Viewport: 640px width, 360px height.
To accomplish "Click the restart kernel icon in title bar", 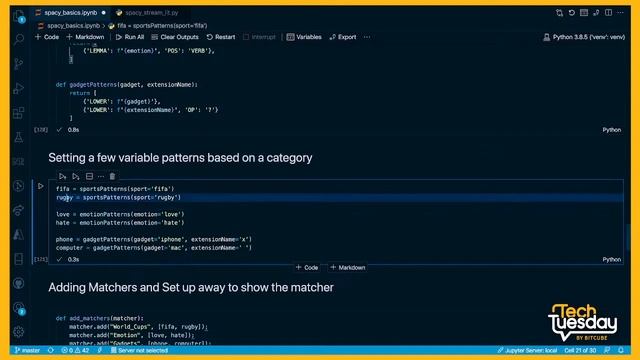I will point(571,13).
